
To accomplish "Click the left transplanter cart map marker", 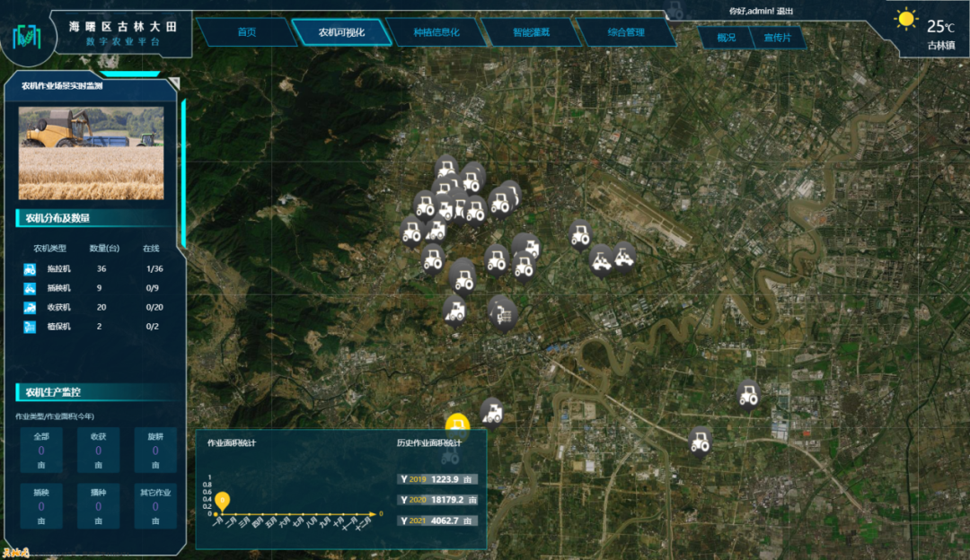I will click(x=601, y=260).
